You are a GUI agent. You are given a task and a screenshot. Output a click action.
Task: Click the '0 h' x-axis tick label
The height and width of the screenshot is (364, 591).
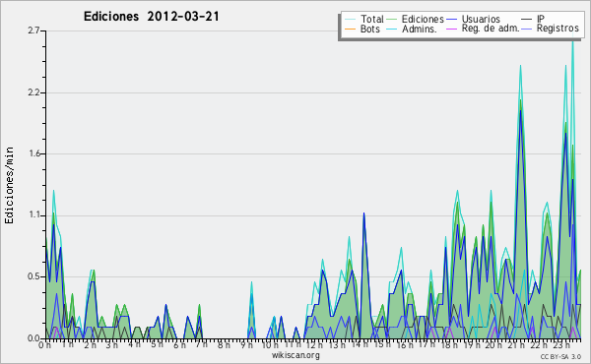pos(44,345)
